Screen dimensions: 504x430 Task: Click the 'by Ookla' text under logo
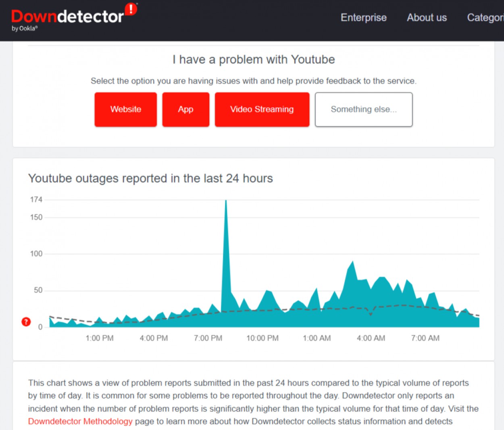click(25, 29)
